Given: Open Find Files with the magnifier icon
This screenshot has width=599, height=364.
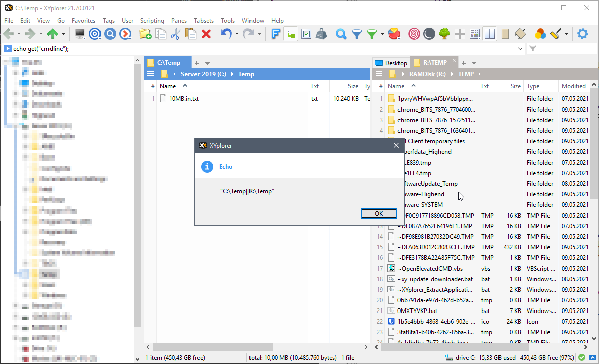Looking at the screenshot, I should coord(341,34).
